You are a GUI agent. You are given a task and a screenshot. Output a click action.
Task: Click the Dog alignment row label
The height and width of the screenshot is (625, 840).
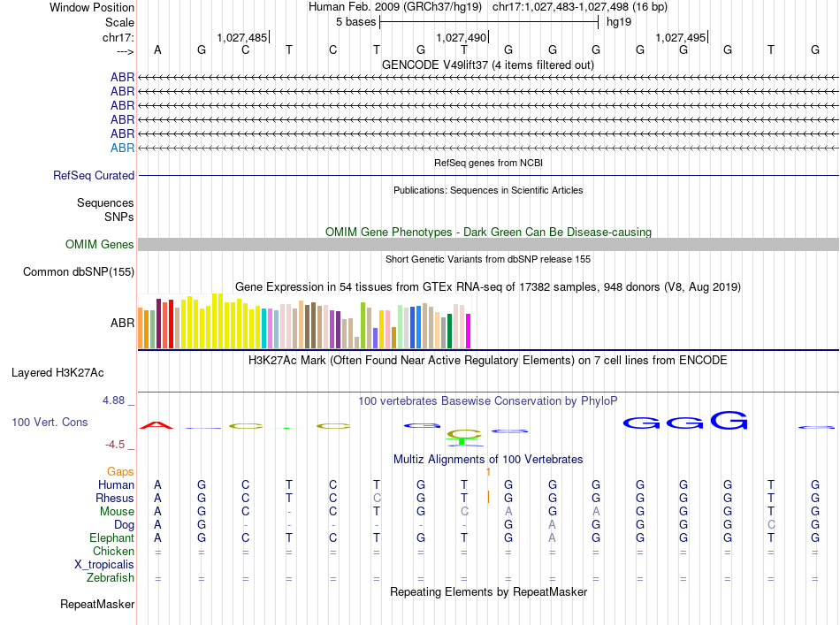point(124,525)
